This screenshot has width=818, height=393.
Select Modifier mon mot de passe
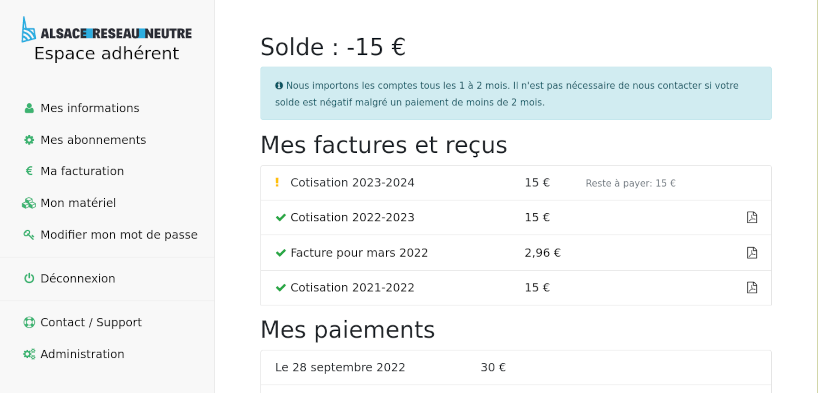click(119, 235)
